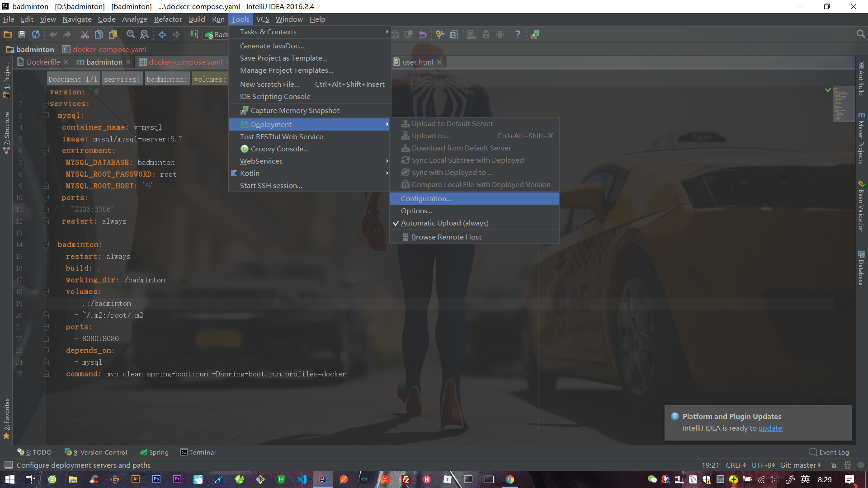
Task: Collapse the badminton service fold marker
Action: pos(46,245)
